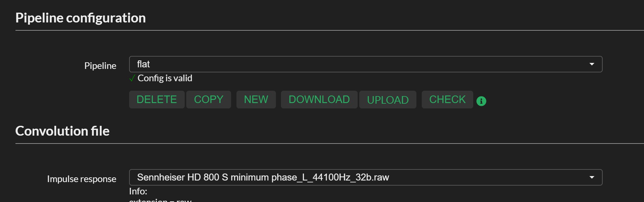Image resolution: width=644 pixels, height=202 pixels.
Task: Select the Pipeline configuration heading
Action: click(x=80, y=18)
